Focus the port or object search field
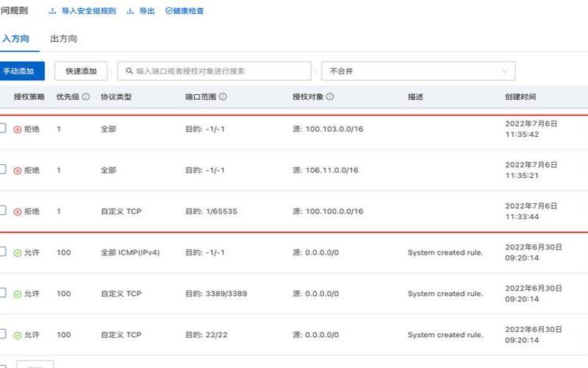 click(214, 71)
